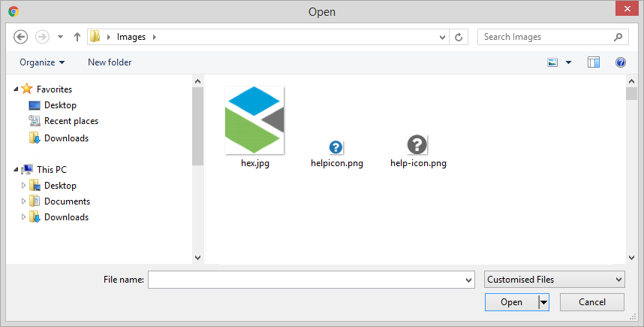Click the This PC computer icon
644x327 pixels.
28,169
